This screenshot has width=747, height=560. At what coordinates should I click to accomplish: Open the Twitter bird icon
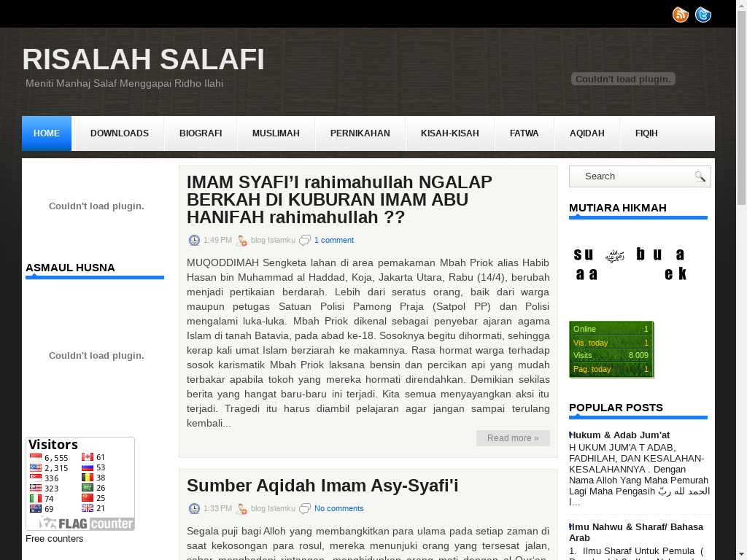(x=703, y=15)
